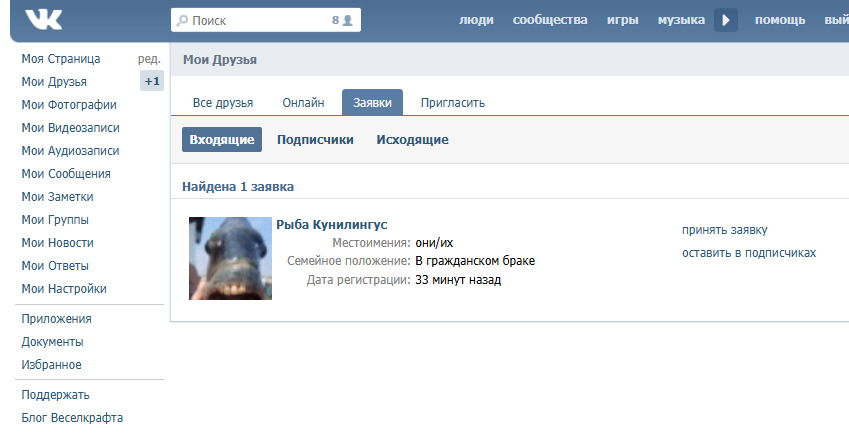Click ред. edit link beside Моя Страница
Screen dimensions: 849x435
click(149, 59)
